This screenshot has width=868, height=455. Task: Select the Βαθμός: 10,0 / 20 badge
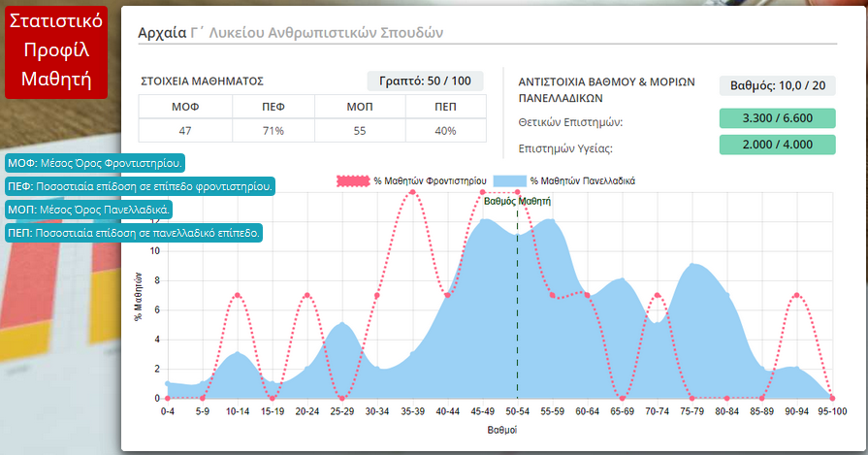(x=778, y=85)
